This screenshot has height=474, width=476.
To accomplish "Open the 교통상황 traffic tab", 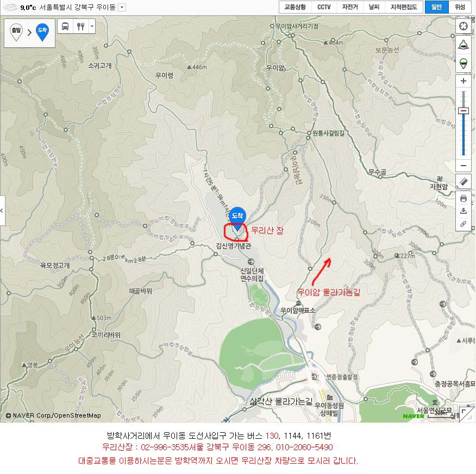I will click(x=295, y=7).
